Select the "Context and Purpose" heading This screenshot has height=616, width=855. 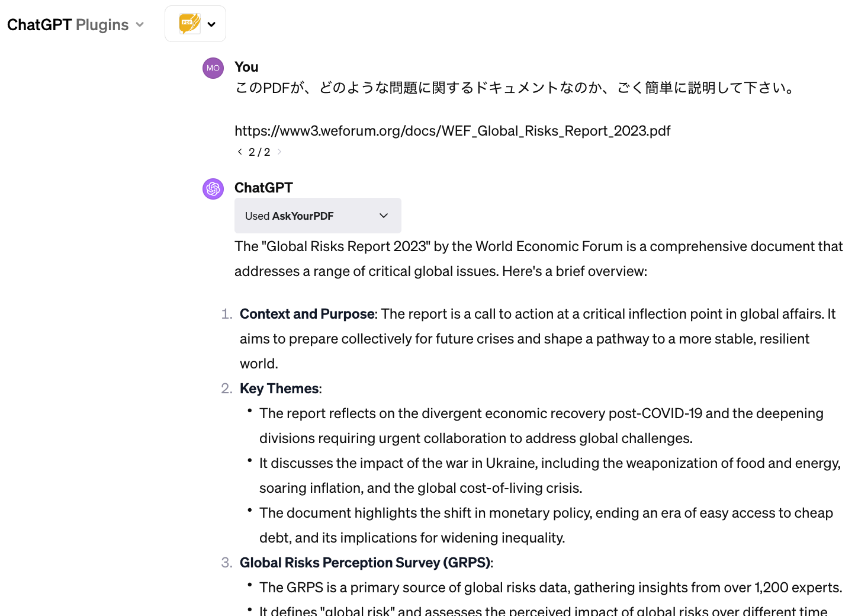coord(307,314)
